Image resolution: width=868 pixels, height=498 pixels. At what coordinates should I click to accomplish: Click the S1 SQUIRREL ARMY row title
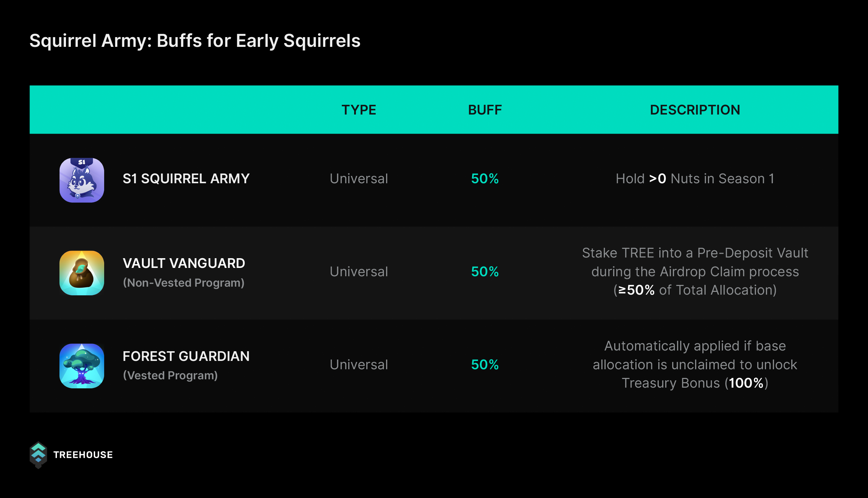[186, 179]
